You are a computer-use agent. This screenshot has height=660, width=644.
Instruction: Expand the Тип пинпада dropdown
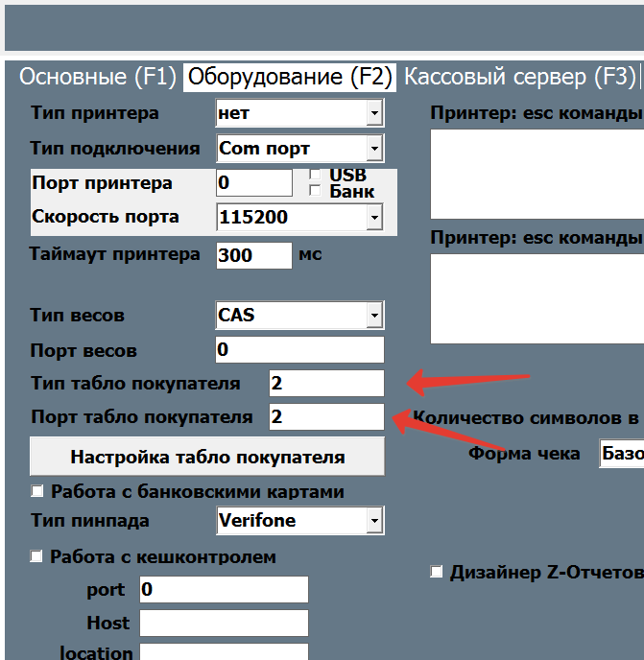pyautogui.click(x=373, y=522)
